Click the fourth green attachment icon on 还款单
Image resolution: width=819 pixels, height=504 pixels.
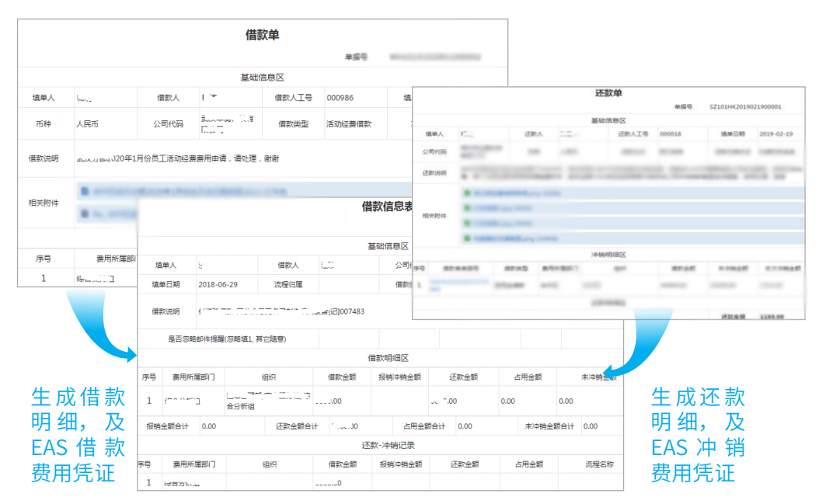click(x=467, y=238)
